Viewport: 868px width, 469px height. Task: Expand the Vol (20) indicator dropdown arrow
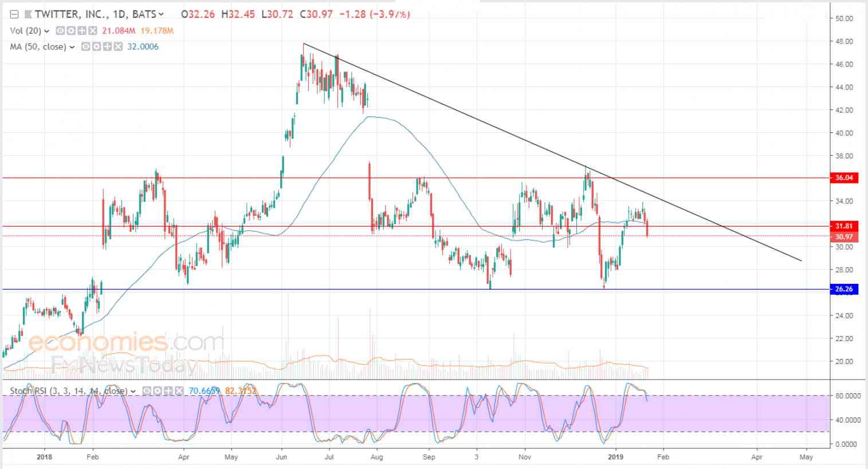[47, 31]
